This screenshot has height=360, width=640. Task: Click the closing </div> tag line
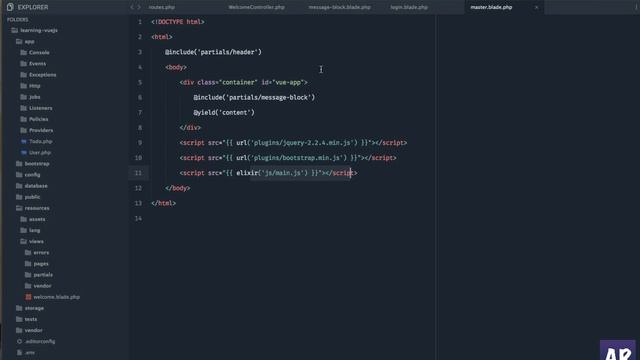coord(190,127)
